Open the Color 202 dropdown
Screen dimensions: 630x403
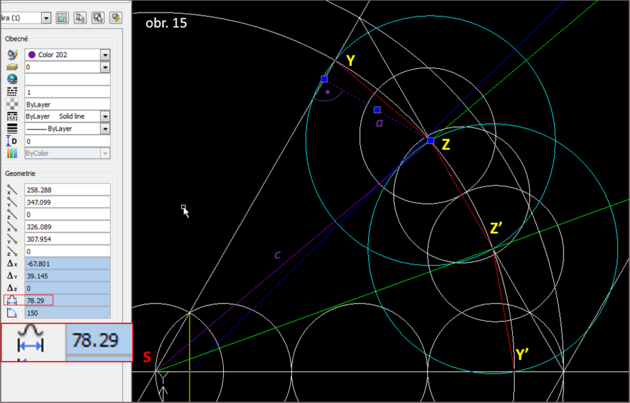tap(105, 55)
